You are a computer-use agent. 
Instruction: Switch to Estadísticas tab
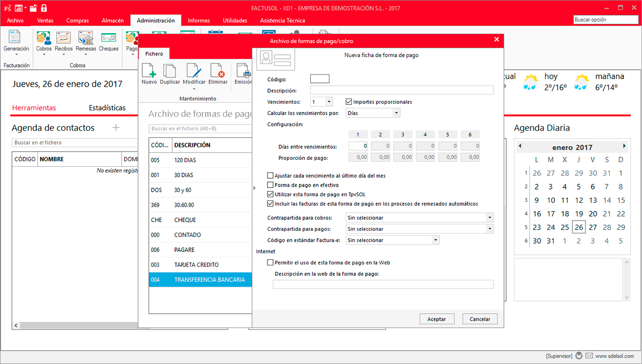[x=107, y=108]
